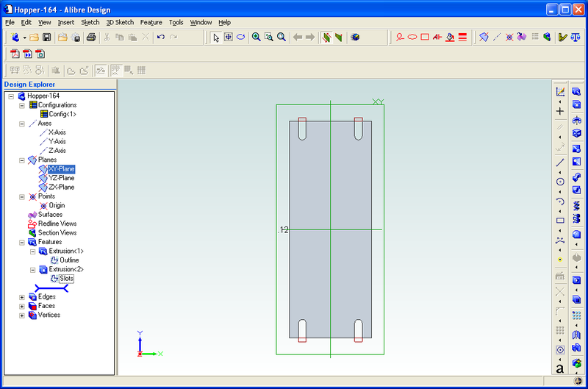Click the Extrude Boss feature icon
The height and width of the screenshot is (389, 588).
click(x=576, y=92)
